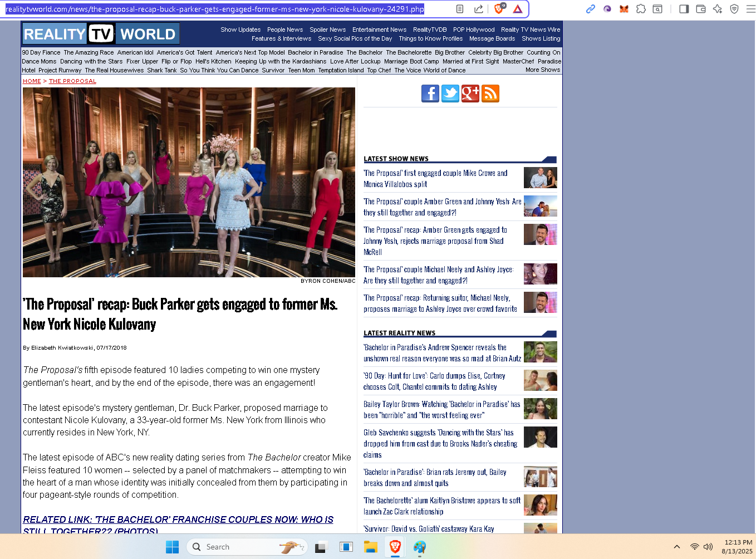Viewport: 756px width, 559px height.
Task: Open Brave reader mode icon
Action: click(460, 9)
